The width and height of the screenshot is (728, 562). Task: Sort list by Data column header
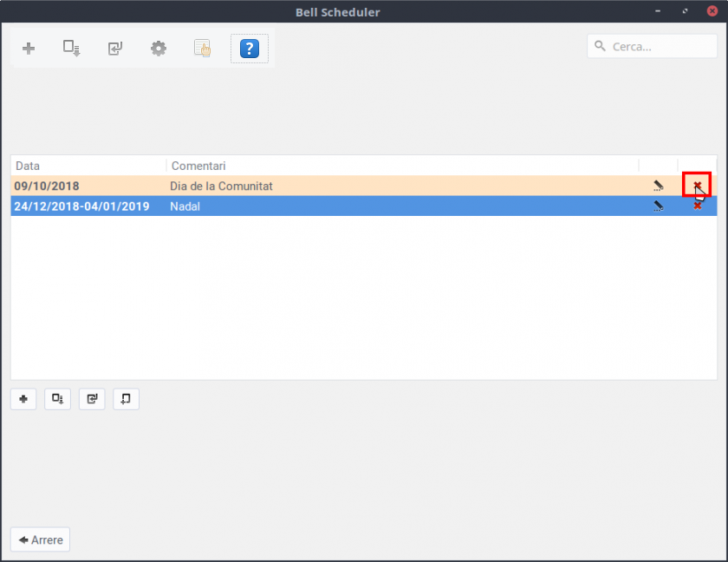point(87,166)
